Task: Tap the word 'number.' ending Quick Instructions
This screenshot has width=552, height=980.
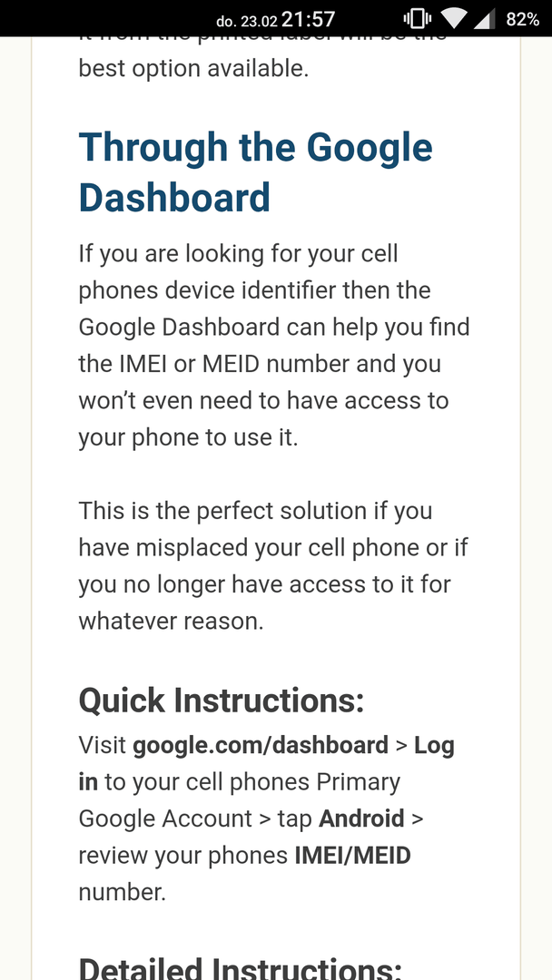Action: click(123, 892)
